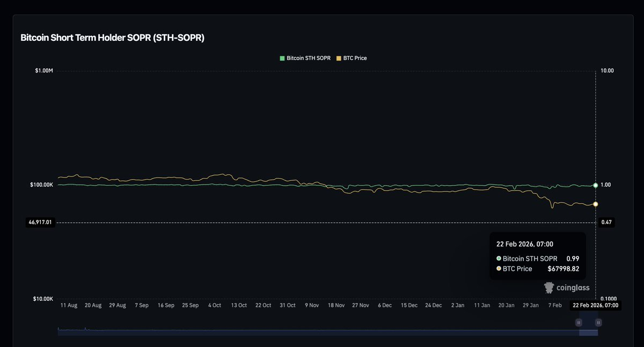Click the yellow dot in the tooltip
This screenshot has height=347, width=644.
tap(499, 269)
